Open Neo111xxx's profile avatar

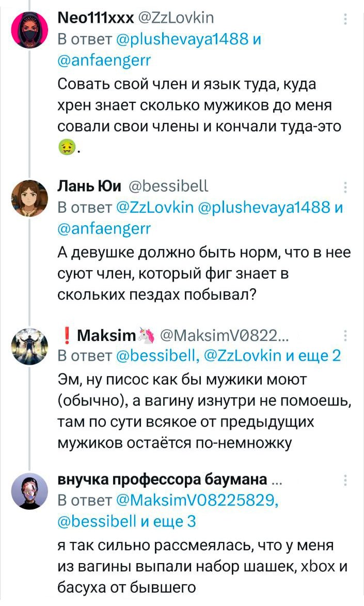(x=29, y=29)
